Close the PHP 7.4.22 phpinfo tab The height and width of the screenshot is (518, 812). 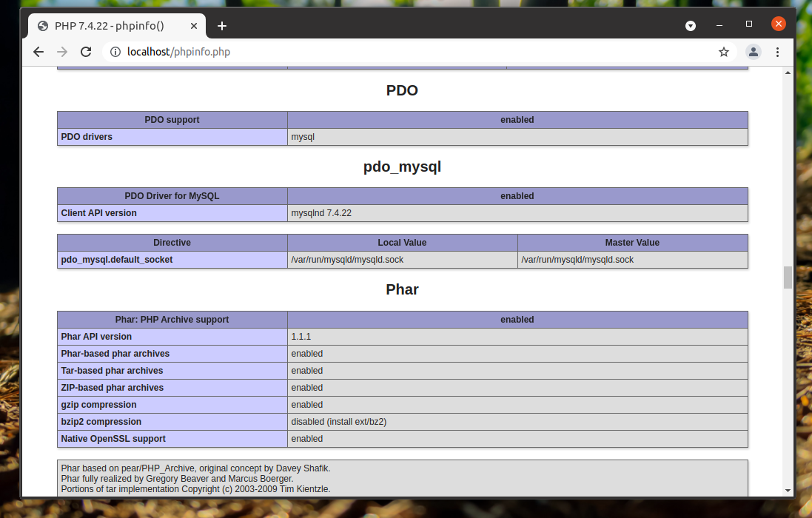194,26
